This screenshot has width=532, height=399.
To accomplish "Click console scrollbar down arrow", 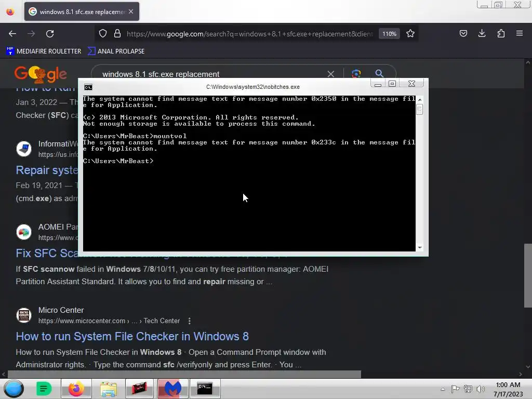I will pyautogui.click(x=420, y=248).
